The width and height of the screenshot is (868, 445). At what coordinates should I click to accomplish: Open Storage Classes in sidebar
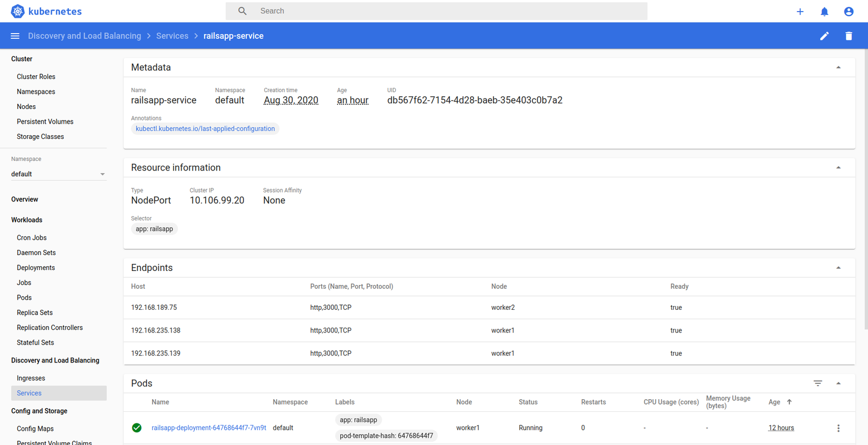click(41, 137)
